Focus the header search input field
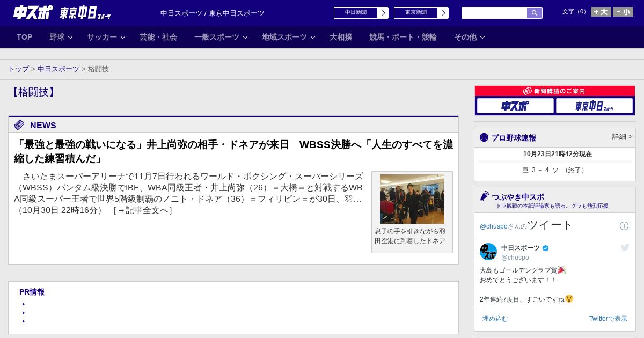 tap(494, 13)
